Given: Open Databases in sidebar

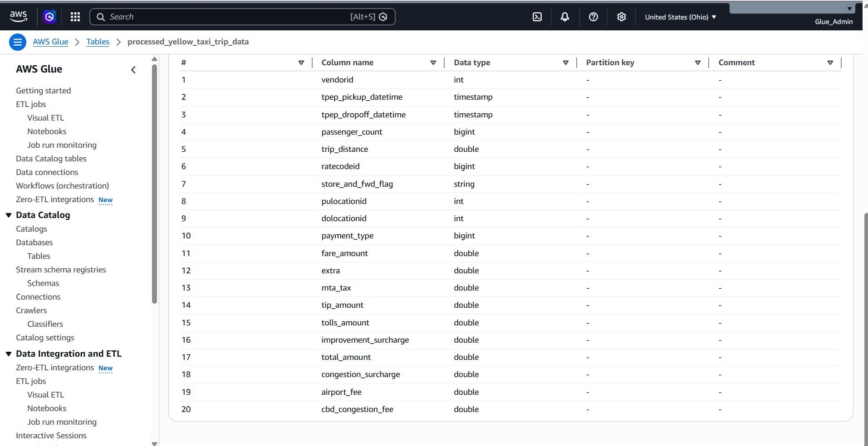Looking at the screenshot, I should (34, 242).
